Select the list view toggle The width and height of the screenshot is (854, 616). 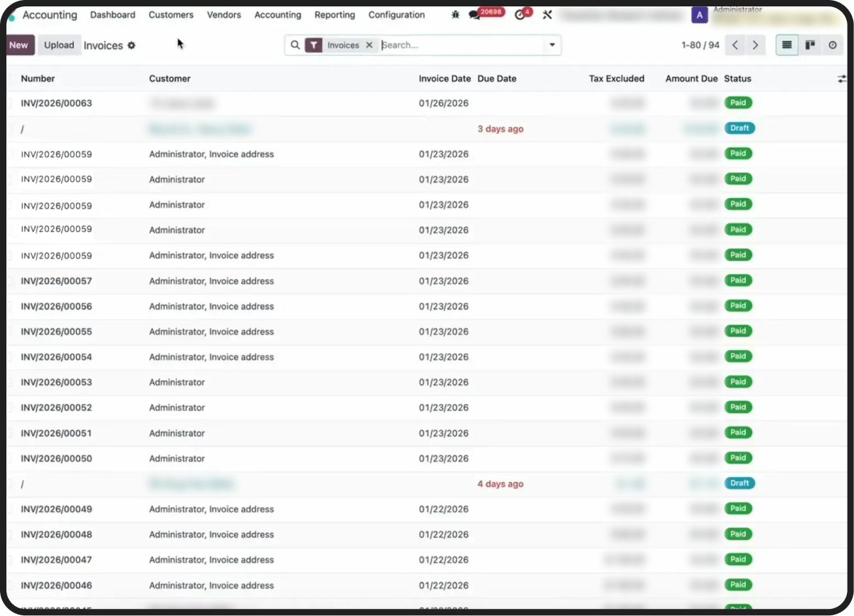pyautogui.click(x=786, y=45)
